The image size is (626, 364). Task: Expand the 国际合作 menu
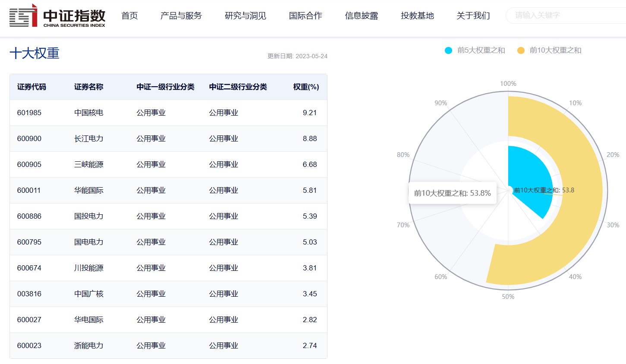pos(305,16)
